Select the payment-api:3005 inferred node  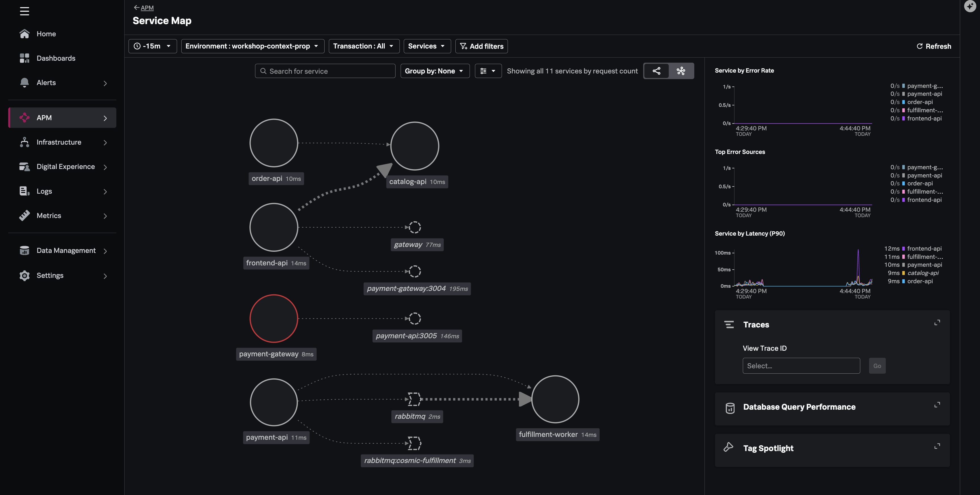point(415,319)
